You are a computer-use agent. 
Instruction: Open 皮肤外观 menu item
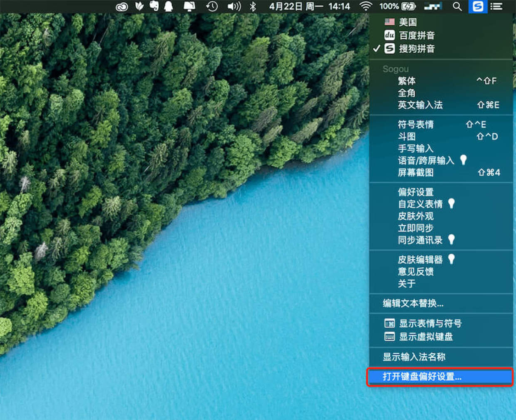441,216
